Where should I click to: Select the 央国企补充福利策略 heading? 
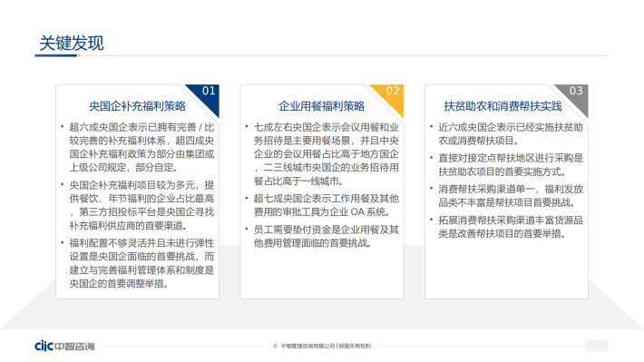click(x=137, y=106)
